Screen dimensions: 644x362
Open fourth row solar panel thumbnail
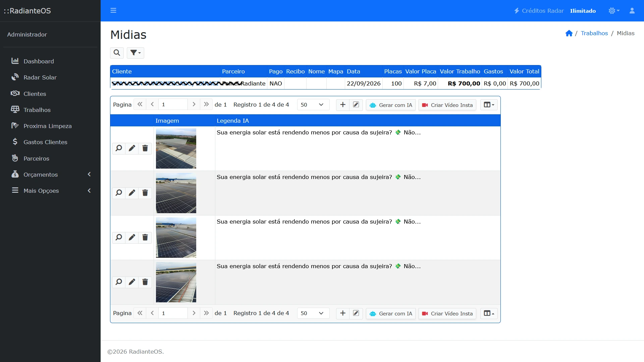click(176, 282)
